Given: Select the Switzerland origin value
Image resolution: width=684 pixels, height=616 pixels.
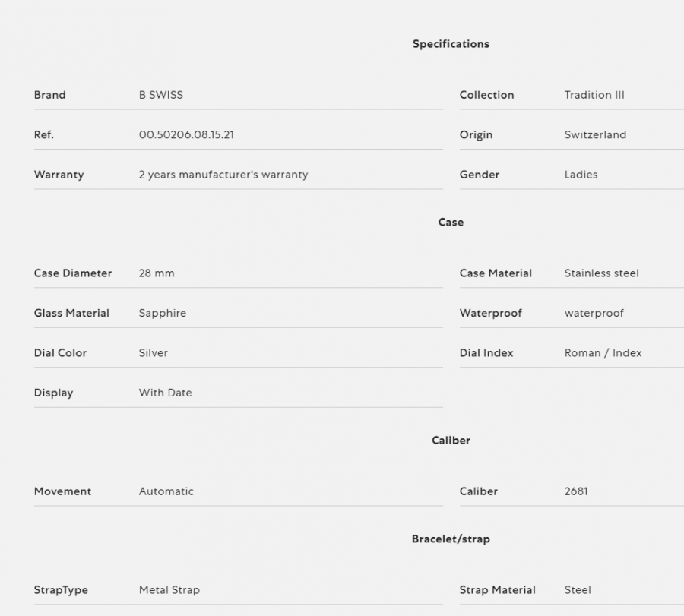Looking at the screenshot, I should 595,134.
